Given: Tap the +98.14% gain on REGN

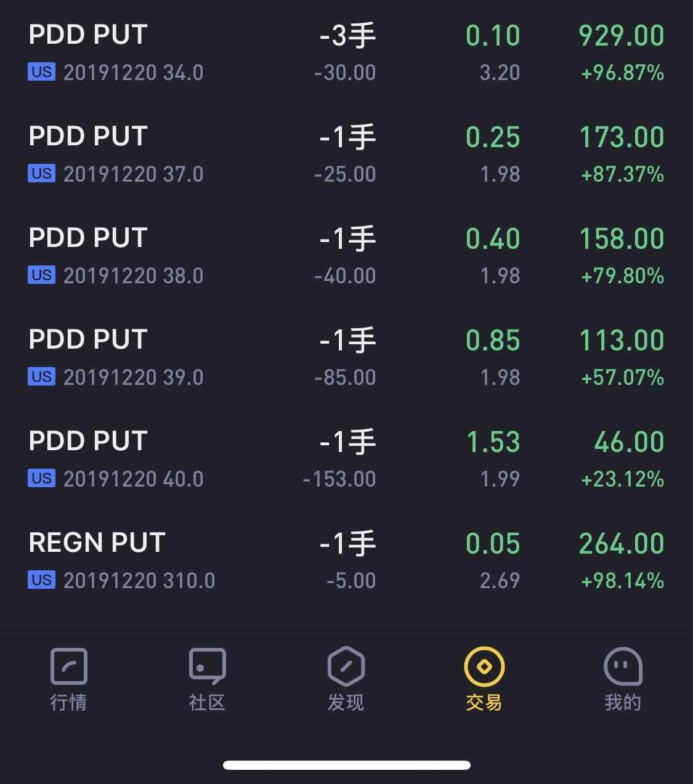Looking at the screenshot, I should pos(622,580).
